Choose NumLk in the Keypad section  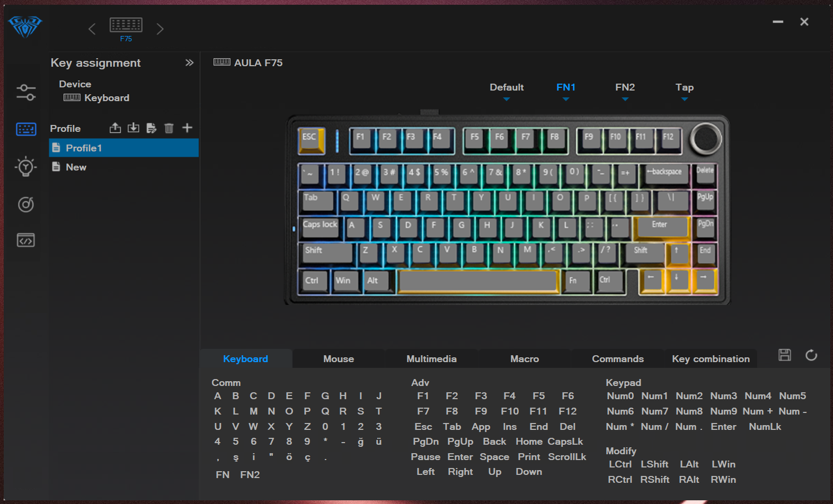[x=765, y=427]
